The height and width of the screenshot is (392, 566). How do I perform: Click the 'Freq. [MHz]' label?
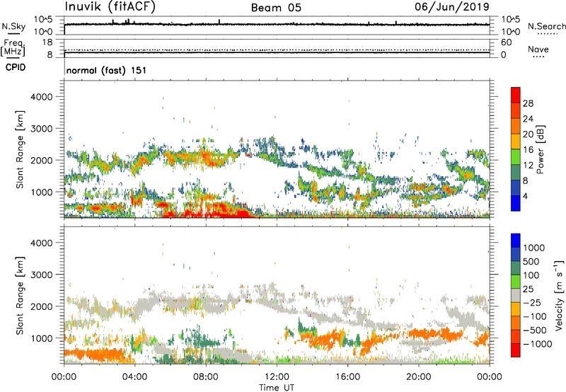(x=13, y=48)
